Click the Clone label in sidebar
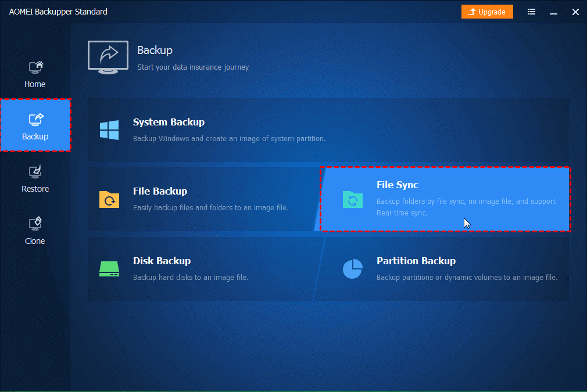 tap(35, 241)
